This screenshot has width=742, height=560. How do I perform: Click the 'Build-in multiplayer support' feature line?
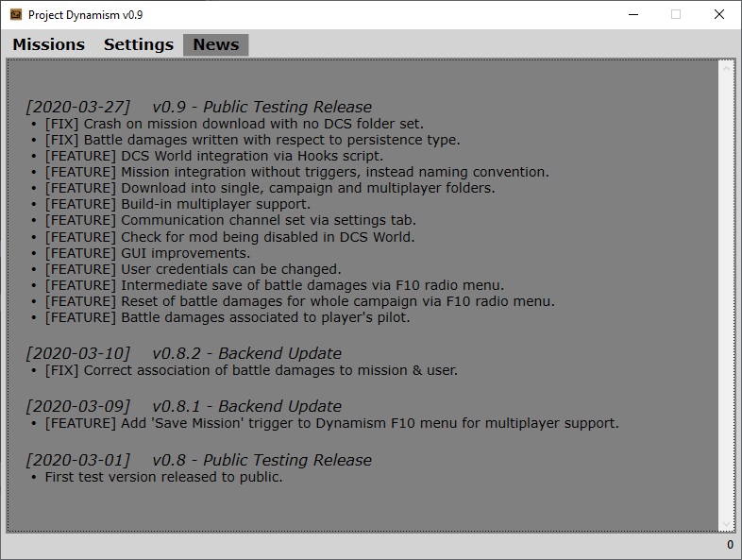[177, 204]
